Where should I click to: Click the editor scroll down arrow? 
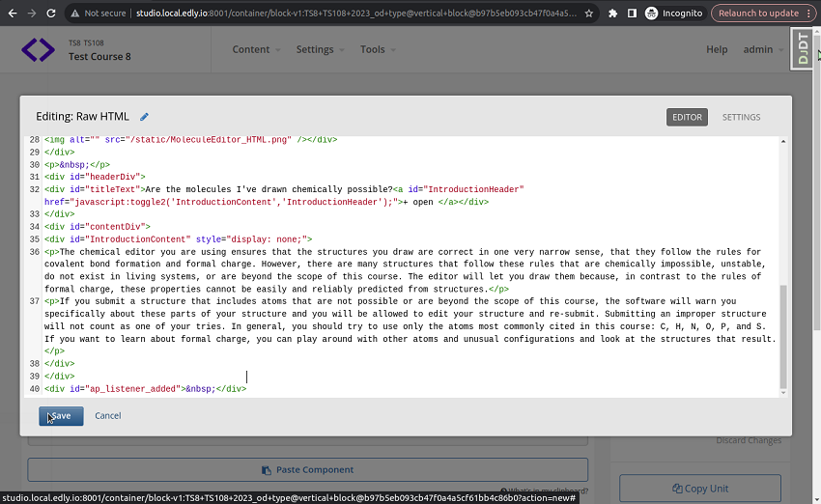click(783, 393)
